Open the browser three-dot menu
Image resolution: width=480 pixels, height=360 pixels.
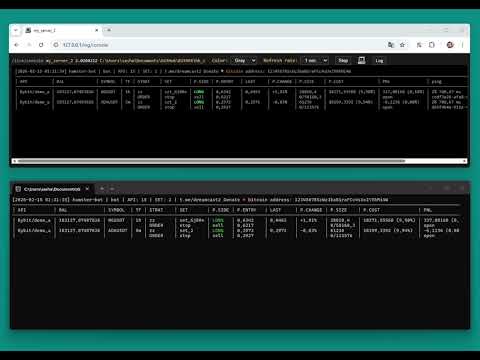463,45
